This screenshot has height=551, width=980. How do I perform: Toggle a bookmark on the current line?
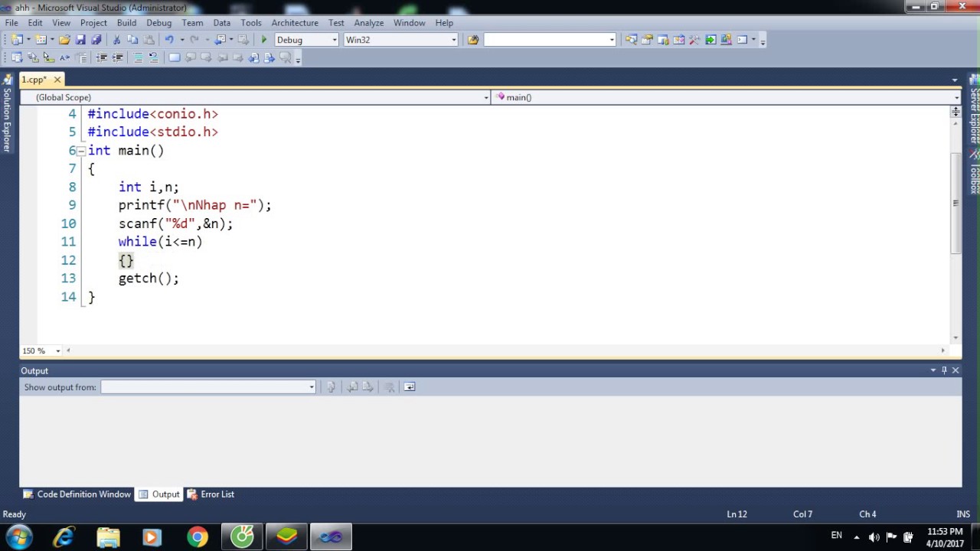pos(174,57)
